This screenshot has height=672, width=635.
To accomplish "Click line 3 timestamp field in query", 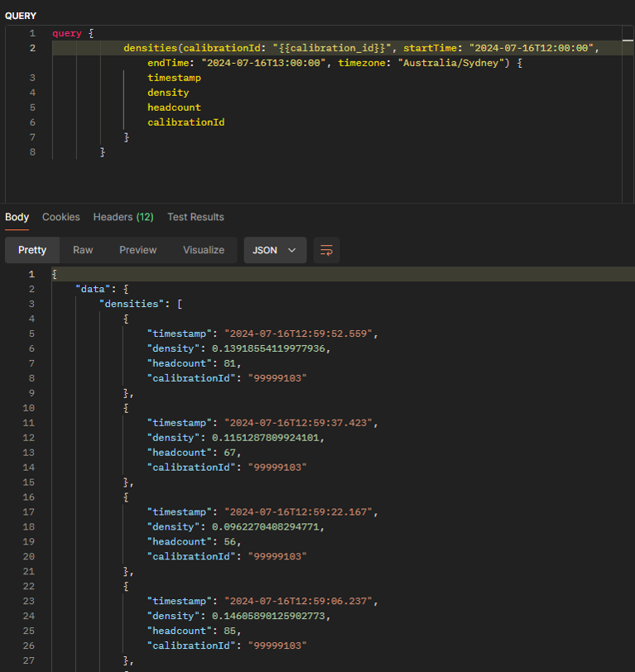I will (174, 78).
